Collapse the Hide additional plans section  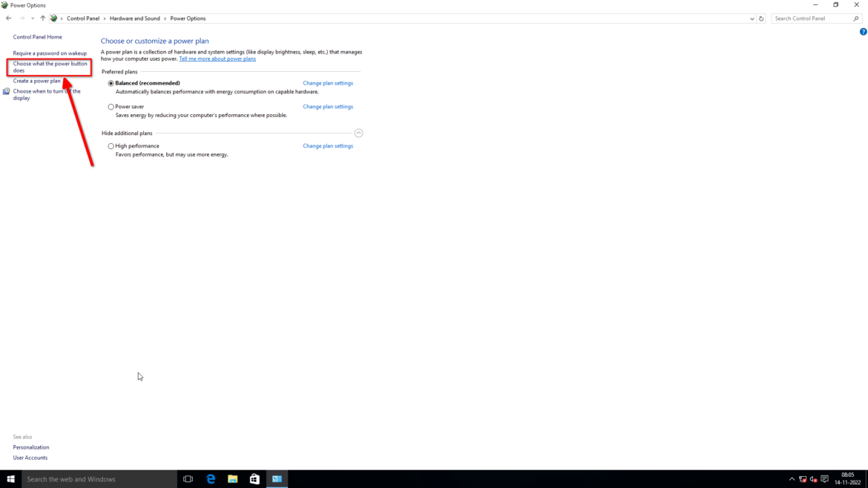click(358, 133)
